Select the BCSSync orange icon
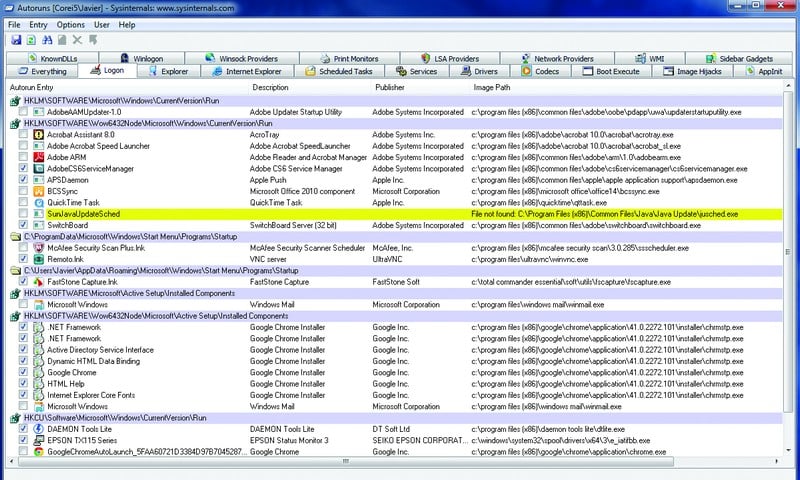Screen dimensions: 800x480 coord(38,191)
